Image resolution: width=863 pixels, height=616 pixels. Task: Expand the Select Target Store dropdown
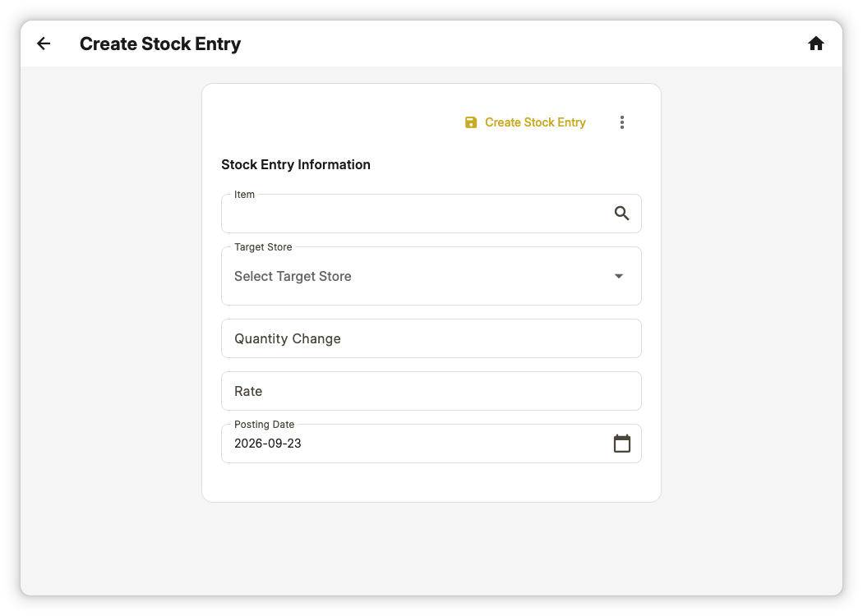[x=431, y=276]
